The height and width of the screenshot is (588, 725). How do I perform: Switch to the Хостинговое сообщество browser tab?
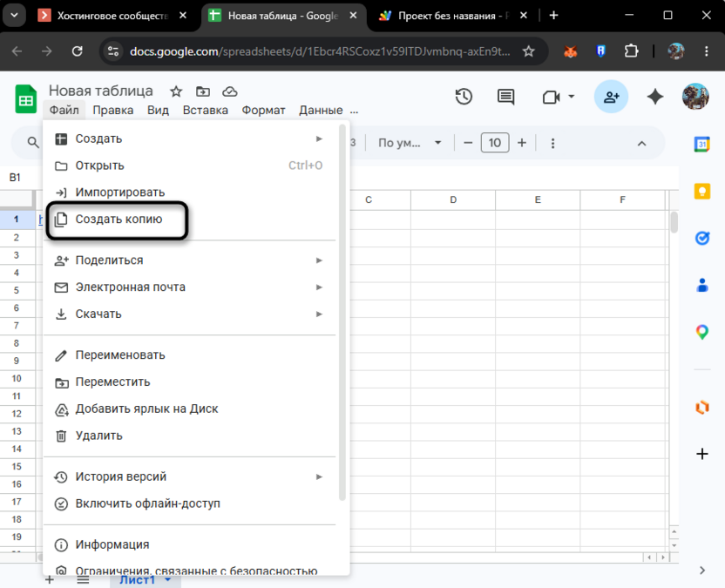coord(112,16)
